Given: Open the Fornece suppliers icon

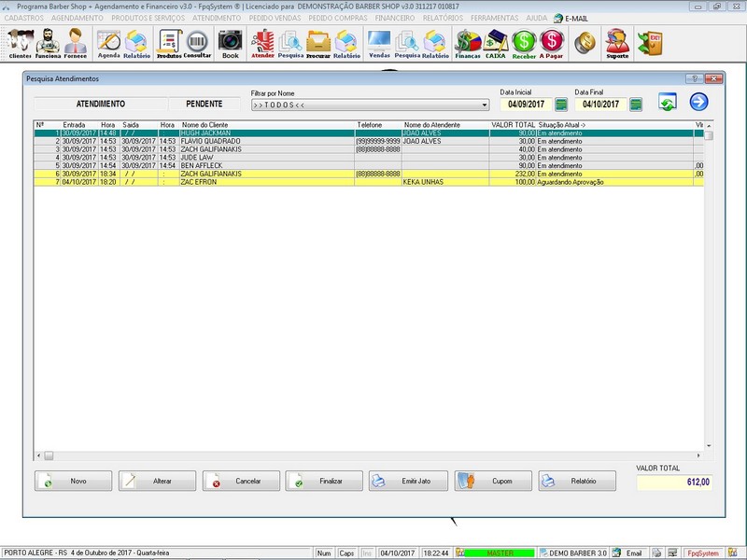Looking at the screenshot, I should click(76, 43).
